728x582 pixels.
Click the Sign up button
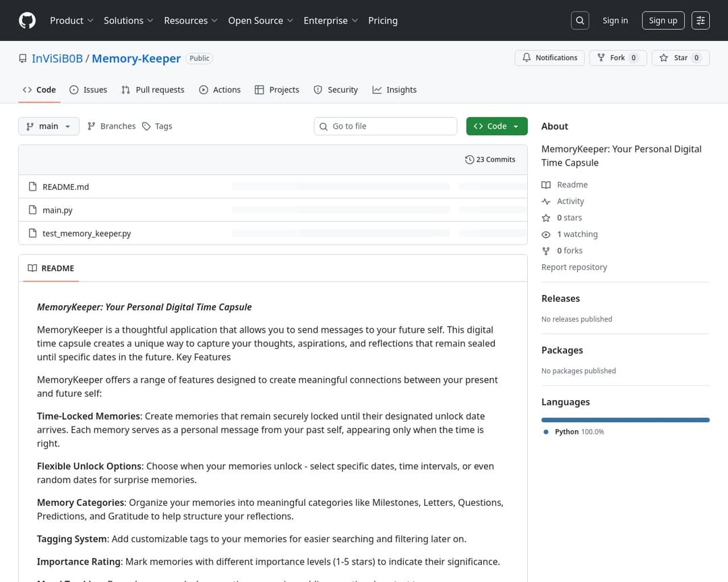663,20
